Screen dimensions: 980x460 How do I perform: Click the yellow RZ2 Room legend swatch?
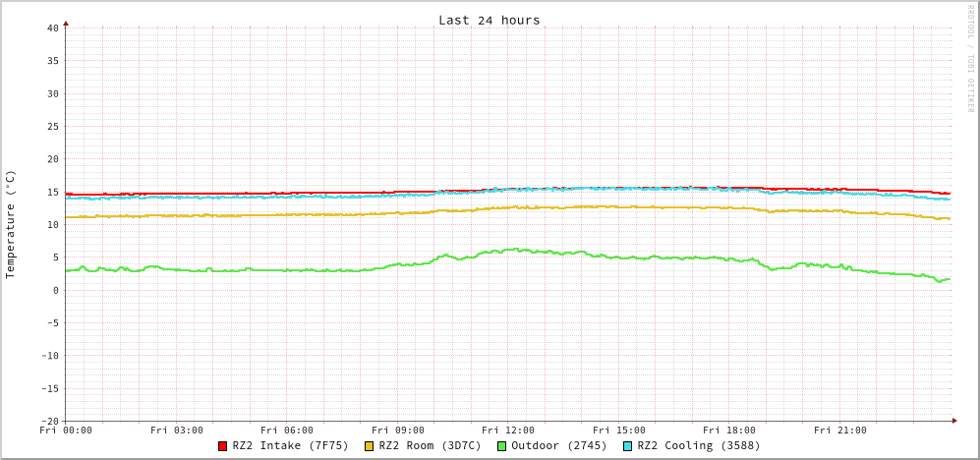pos(370,446)
